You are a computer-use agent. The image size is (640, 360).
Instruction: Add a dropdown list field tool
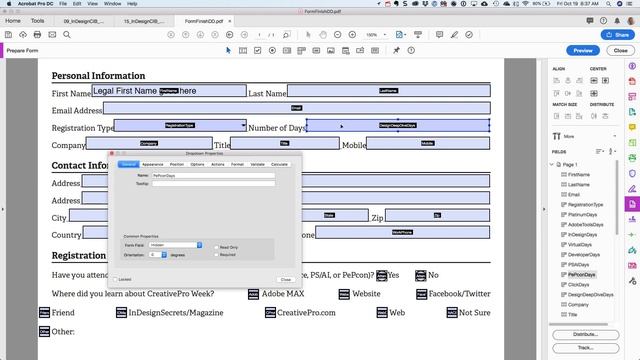coord(302,51)
